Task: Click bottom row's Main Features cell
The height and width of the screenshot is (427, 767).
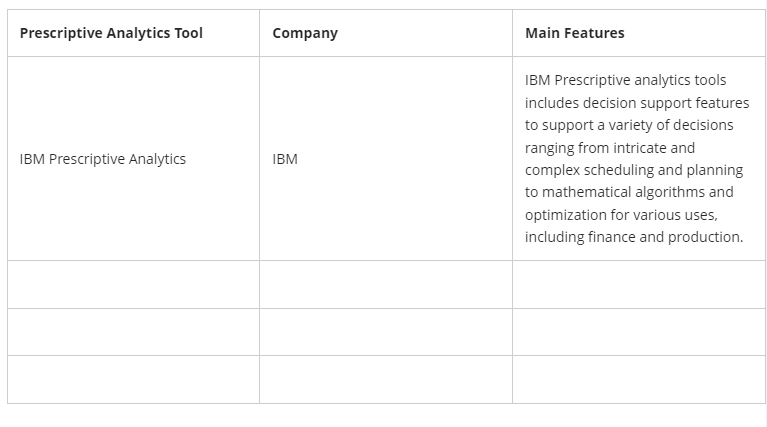Action: click(x=638, y=379)
